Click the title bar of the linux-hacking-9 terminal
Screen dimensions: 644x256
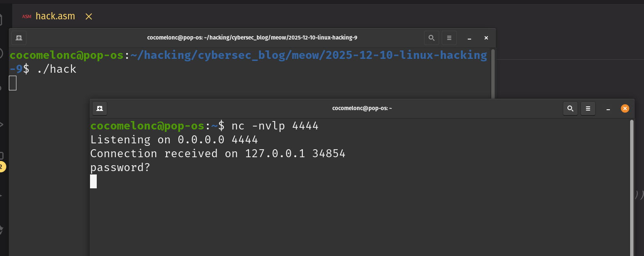pyautogui.click(x=252, y=38)
